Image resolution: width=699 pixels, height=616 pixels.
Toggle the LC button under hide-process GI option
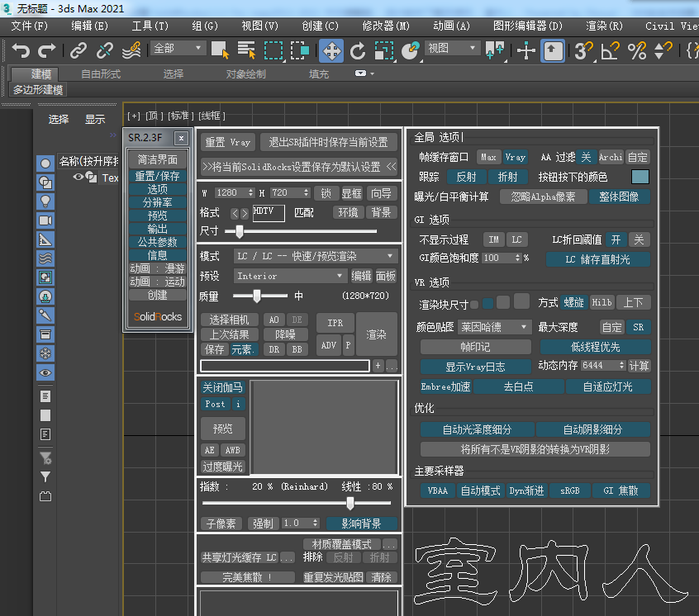click(516, 239)
